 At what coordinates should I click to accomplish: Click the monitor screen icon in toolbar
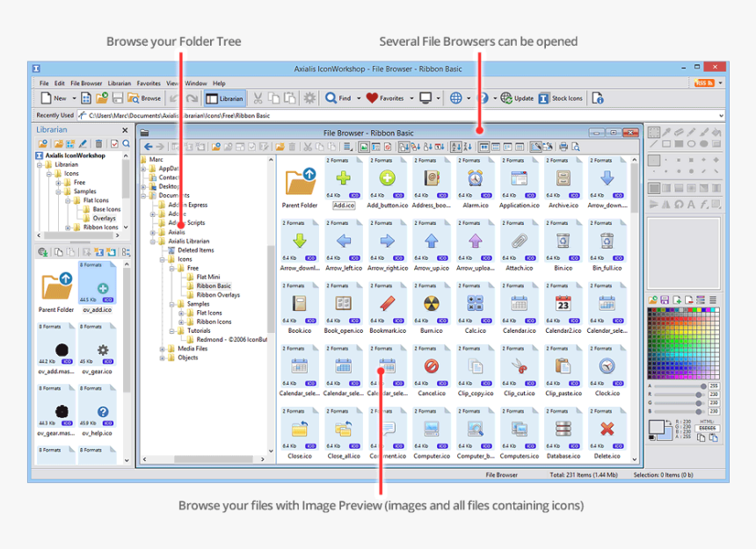pyautogui.click(x=425, y=98)
